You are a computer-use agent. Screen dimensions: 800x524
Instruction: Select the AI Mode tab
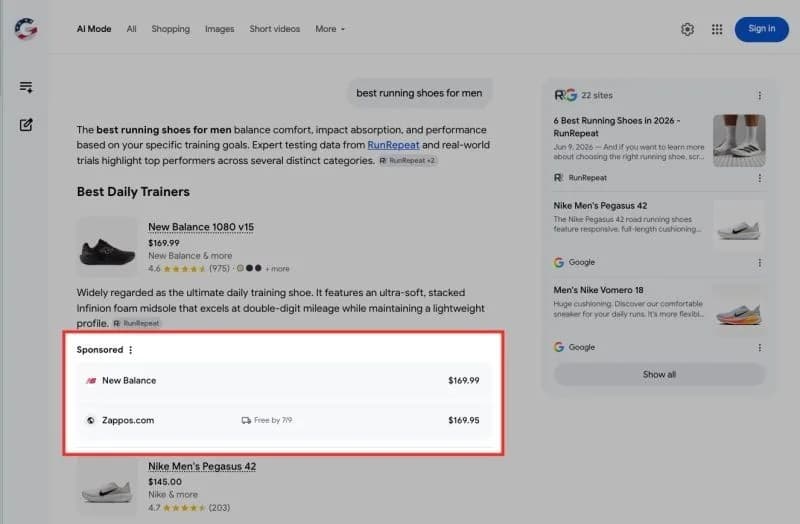click(x=94, y=29)
